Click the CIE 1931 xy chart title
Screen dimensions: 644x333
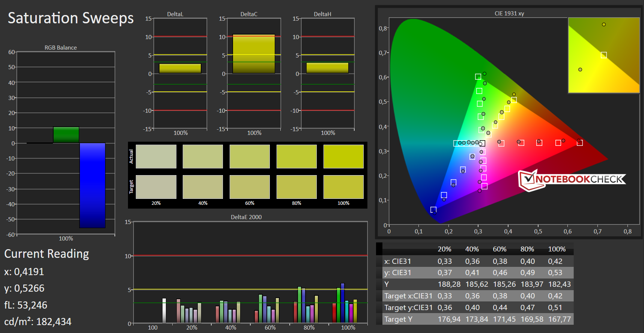509,14
